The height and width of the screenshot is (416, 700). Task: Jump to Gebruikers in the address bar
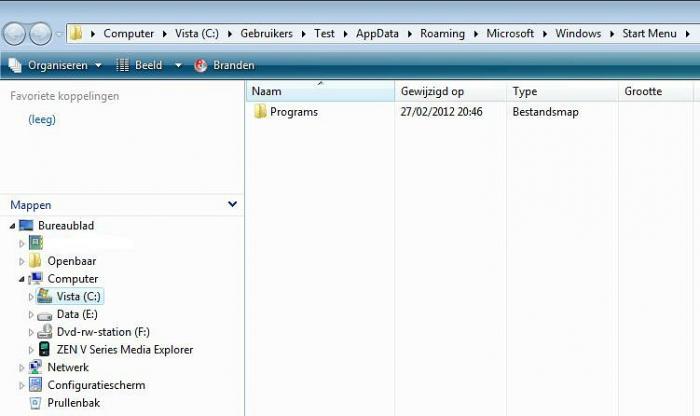267,33
